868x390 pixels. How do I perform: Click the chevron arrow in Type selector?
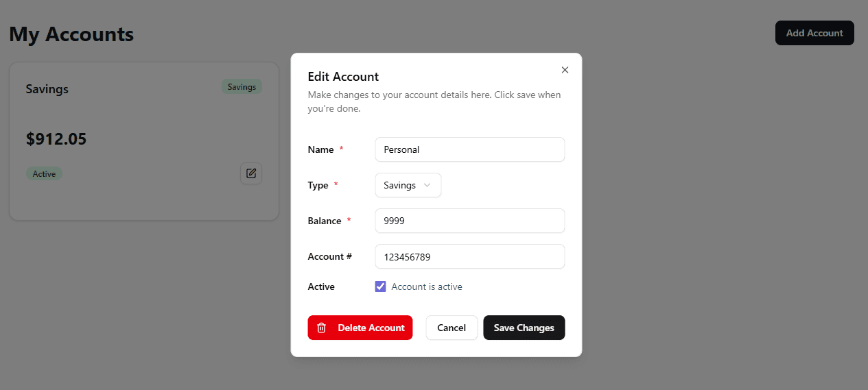click(427, 185)
